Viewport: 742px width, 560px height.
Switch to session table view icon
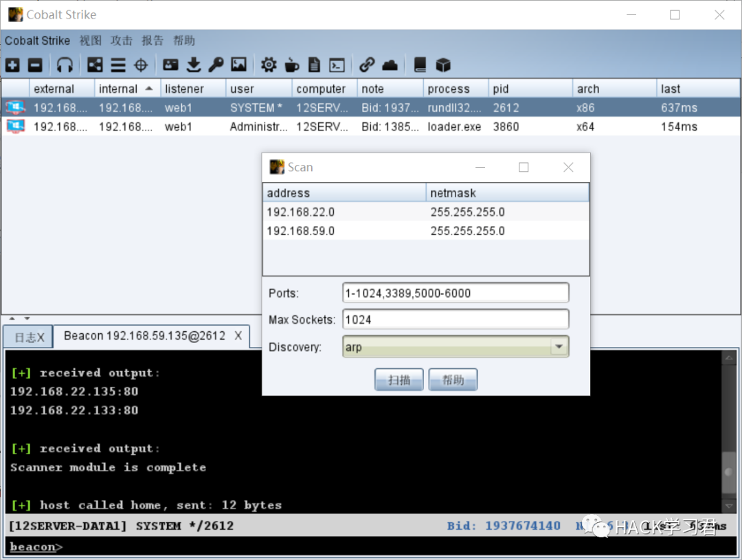118,65
